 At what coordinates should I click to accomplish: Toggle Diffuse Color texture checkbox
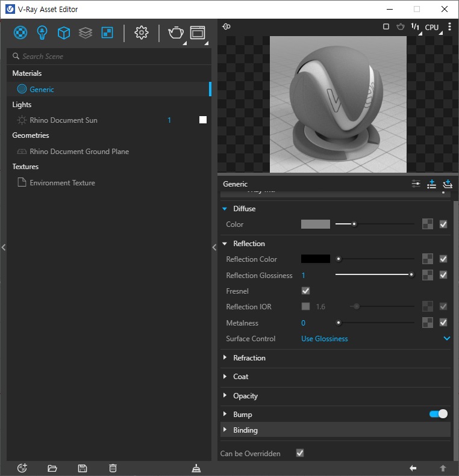[x=443, y=224]
